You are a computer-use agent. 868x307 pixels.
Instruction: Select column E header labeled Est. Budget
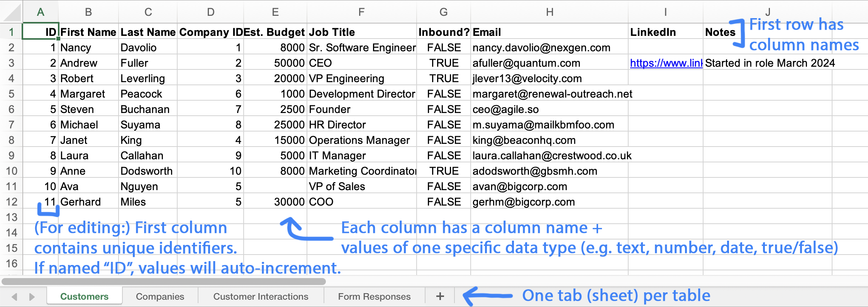[x=275, y=12]
